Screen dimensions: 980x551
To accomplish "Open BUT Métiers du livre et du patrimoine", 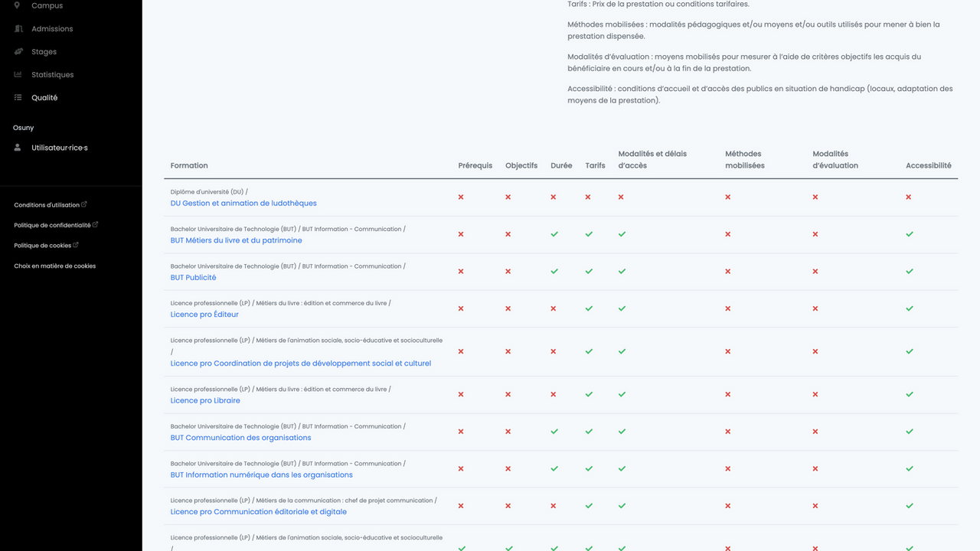I will click(x=236, y=240).
